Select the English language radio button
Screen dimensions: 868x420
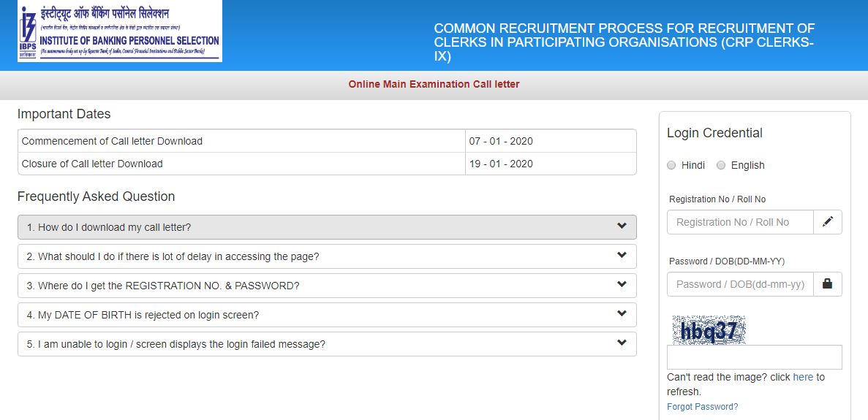tap(721, 165)
